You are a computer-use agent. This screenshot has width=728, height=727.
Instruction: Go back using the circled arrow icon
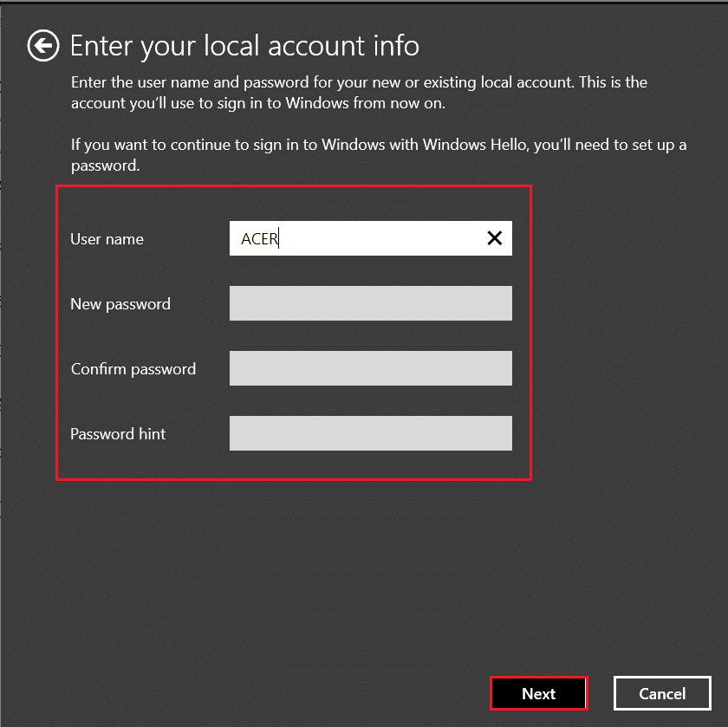43,46
